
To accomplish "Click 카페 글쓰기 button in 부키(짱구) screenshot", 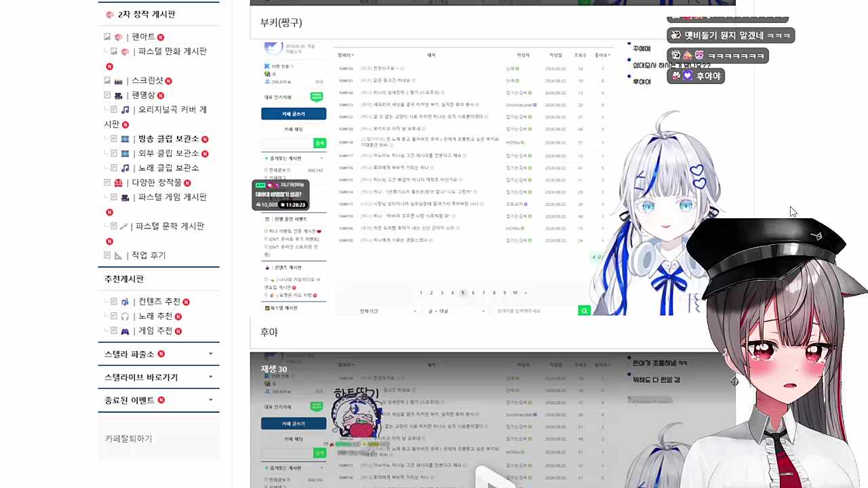I will pyautogui.click(x=294, y=114).
